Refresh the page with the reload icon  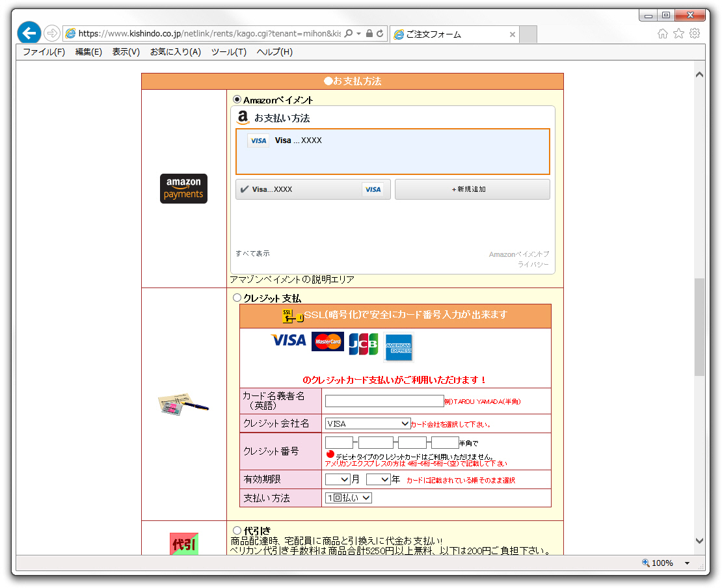point(380,33)
